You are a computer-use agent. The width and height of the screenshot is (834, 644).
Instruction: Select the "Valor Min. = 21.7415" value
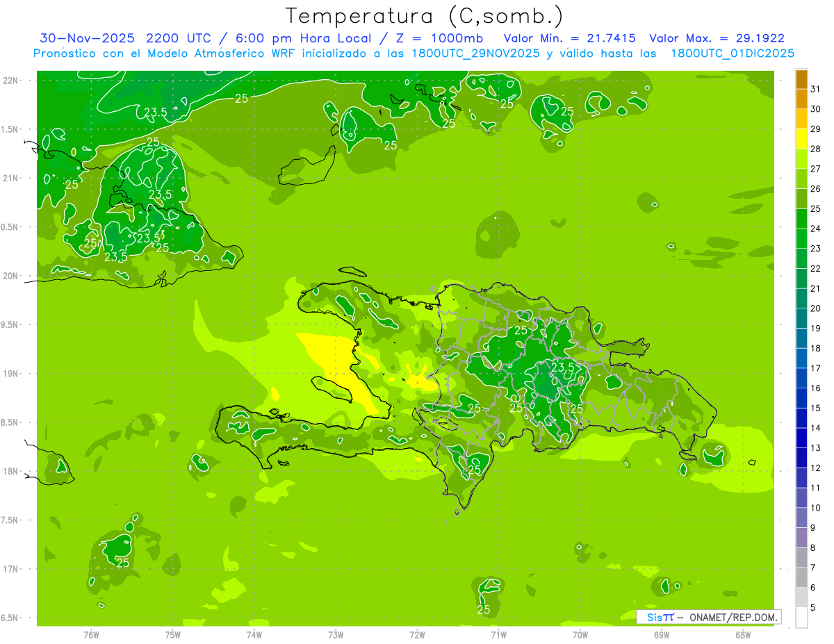tap(570, 39)
